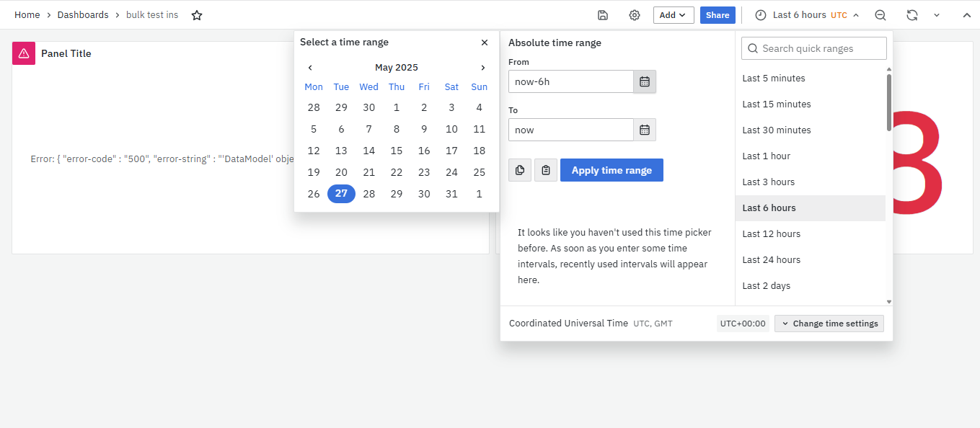This screenshot has width=980, height=428.
Task: Go to previous month in calendar
Action: pyautogui.click(x=310, y=68)
